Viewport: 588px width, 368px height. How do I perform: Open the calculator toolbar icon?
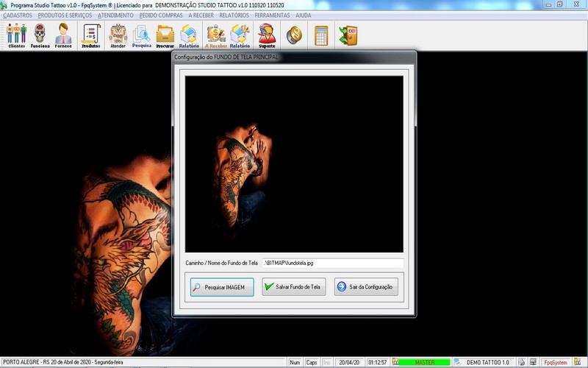click(x=321, y=35)
